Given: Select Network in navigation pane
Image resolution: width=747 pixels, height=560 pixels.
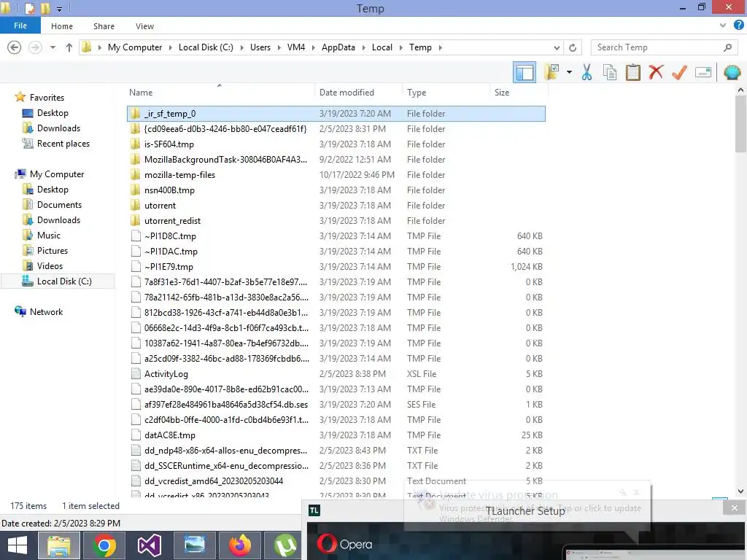Looking at the screenshot, I should pyautogui.click(x=46, y=312).
